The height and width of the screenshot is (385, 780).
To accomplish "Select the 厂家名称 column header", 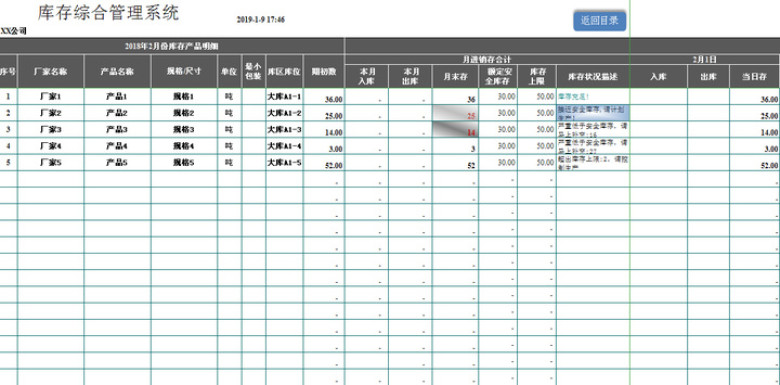I will click(x=51, y=71).
